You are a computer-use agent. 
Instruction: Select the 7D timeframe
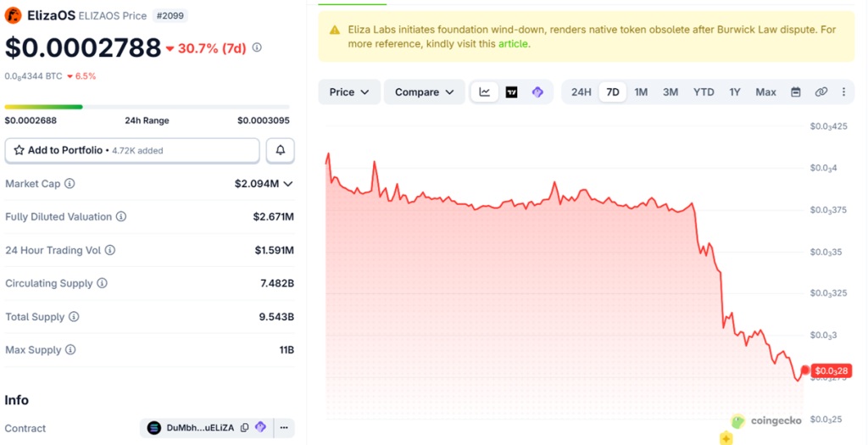[613, 92]
